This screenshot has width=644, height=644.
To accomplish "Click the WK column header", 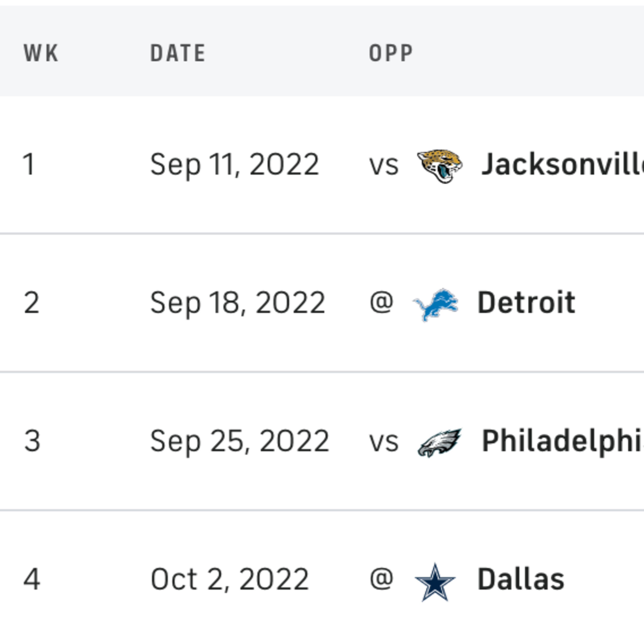I will pos(41,53).
